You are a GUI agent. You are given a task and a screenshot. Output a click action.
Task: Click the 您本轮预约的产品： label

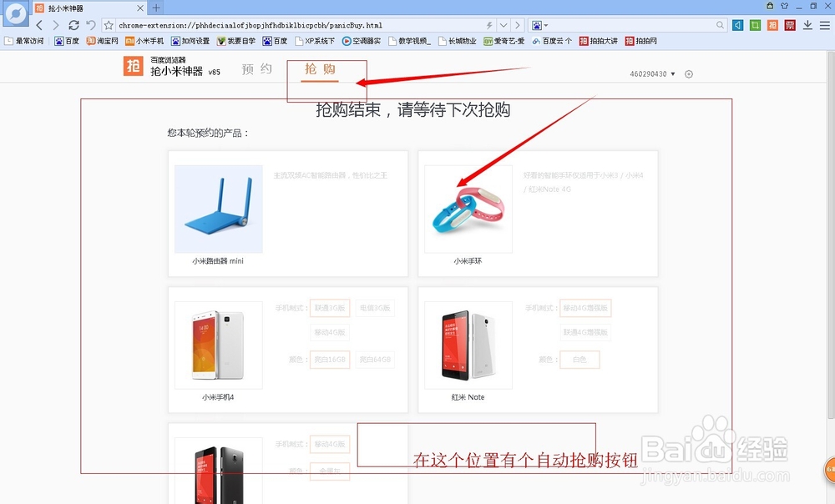[x=208, y=133]
